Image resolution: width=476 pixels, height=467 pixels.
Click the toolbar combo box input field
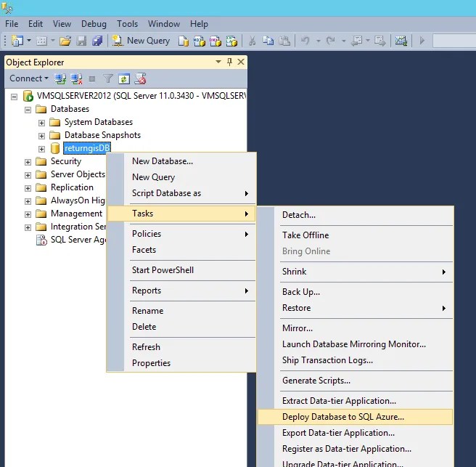454,41
